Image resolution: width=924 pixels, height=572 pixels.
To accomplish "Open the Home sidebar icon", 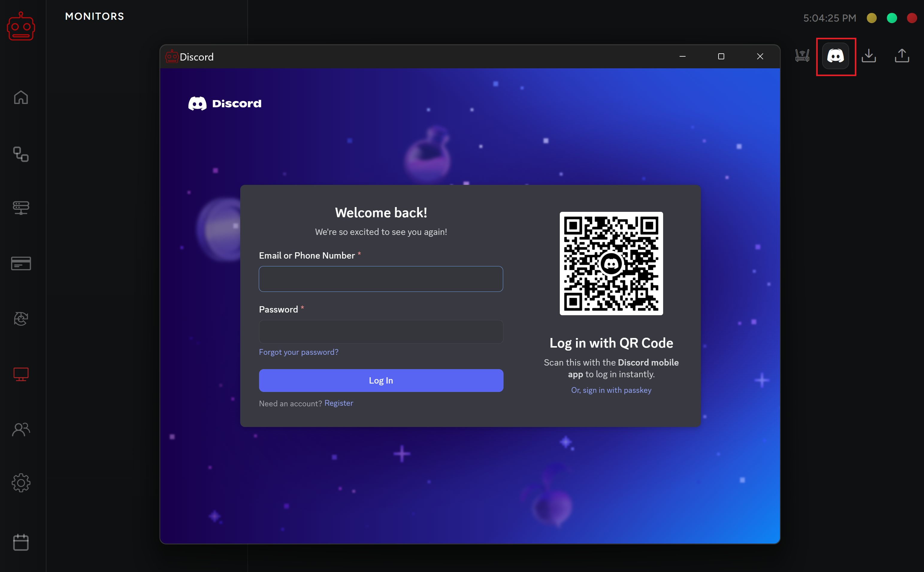I will coord(21,97).
